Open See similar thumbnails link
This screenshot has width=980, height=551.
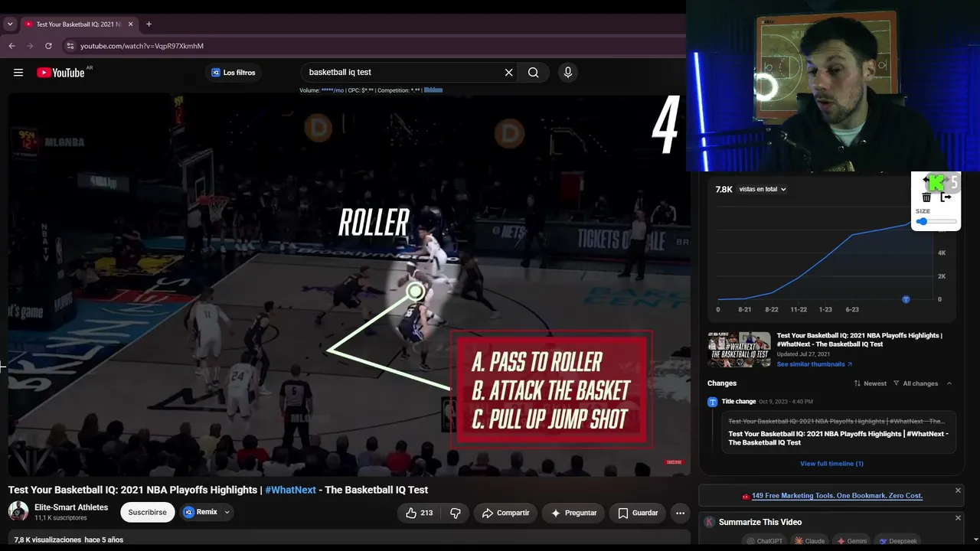pos(815,364)
